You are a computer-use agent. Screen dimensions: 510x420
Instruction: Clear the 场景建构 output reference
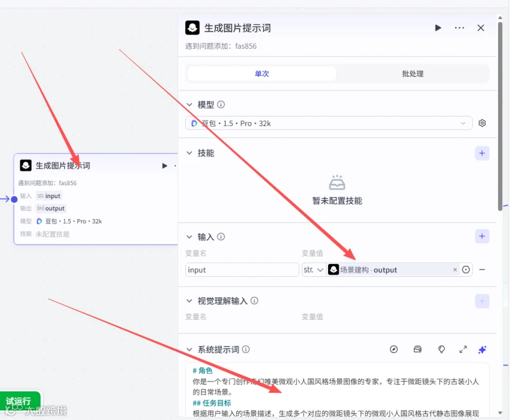point(455,269)
